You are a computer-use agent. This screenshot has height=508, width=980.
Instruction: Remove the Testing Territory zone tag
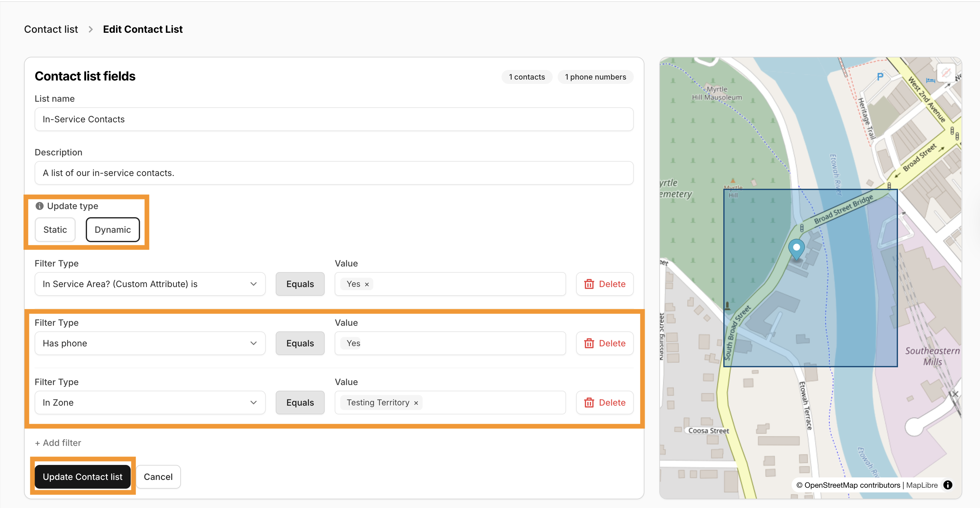(x=416, y=403)
